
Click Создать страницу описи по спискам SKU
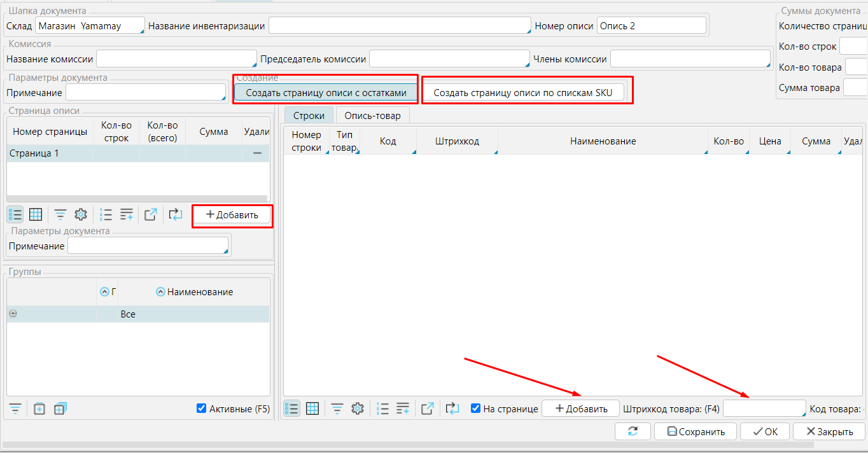tap(522, 93)
